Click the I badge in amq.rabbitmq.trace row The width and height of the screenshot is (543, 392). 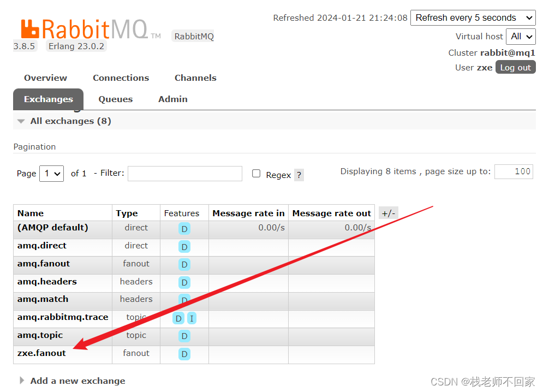point(192,318)
